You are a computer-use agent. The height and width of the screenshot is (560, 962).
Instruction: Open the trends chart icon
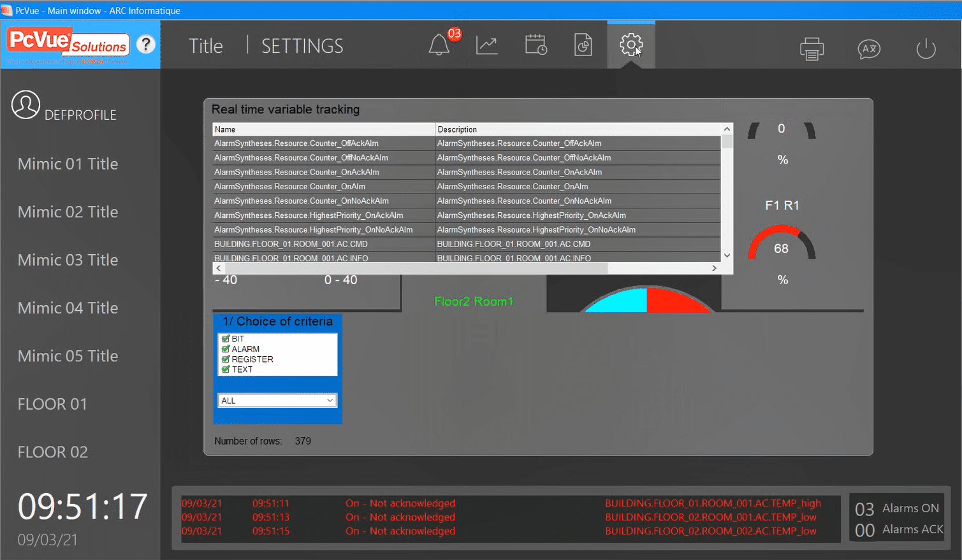pos(486,45)
